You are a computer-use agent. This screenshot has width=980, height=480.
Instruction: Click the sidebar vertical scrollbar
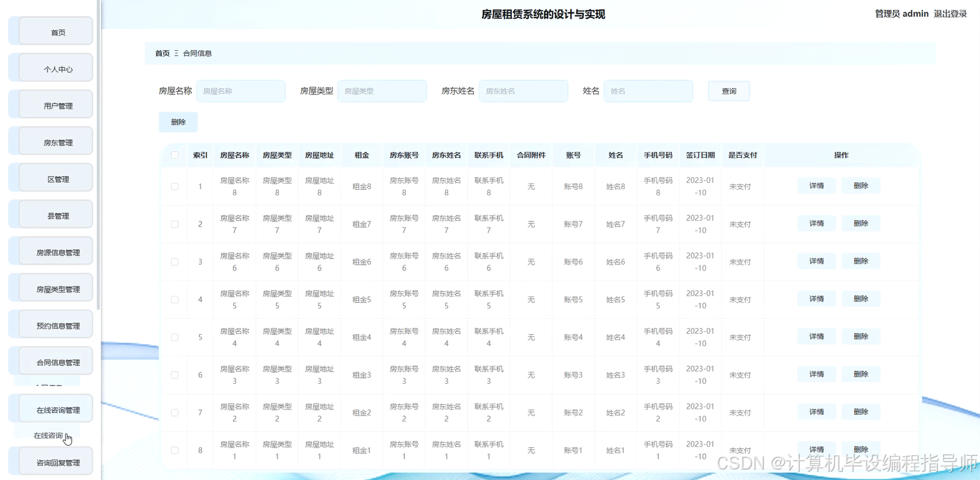pos(98,155)
